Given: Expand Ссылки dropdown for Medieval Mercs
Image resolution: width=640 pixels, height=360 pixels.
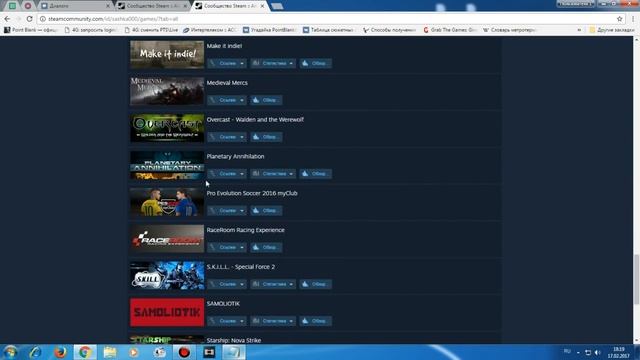Looking at the screenshot, I should (227, 100).
